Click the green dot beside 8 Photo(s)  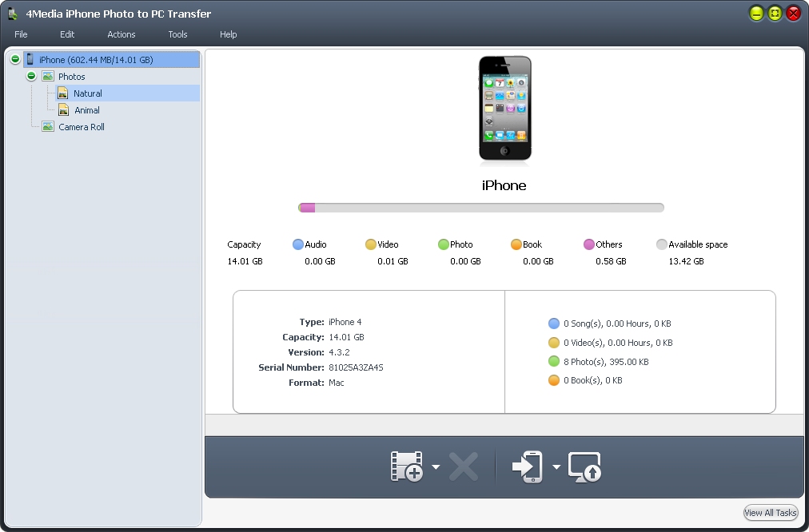[554, 361]
